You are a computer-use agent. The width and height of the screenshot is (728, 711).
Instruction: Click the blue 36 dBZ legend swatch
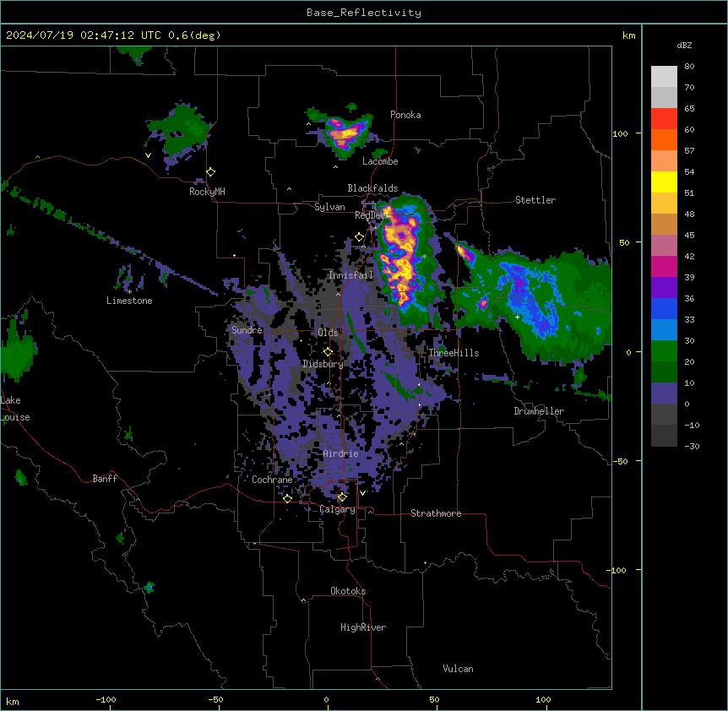[664, 308]
